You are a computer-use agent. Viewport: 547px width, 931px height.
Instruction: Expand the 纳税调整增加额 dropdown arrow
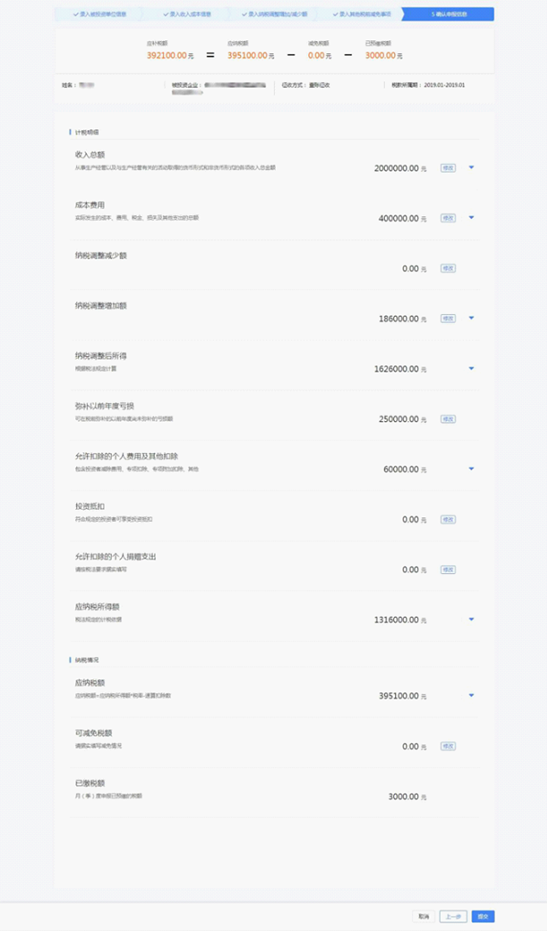tap(472, 318)
